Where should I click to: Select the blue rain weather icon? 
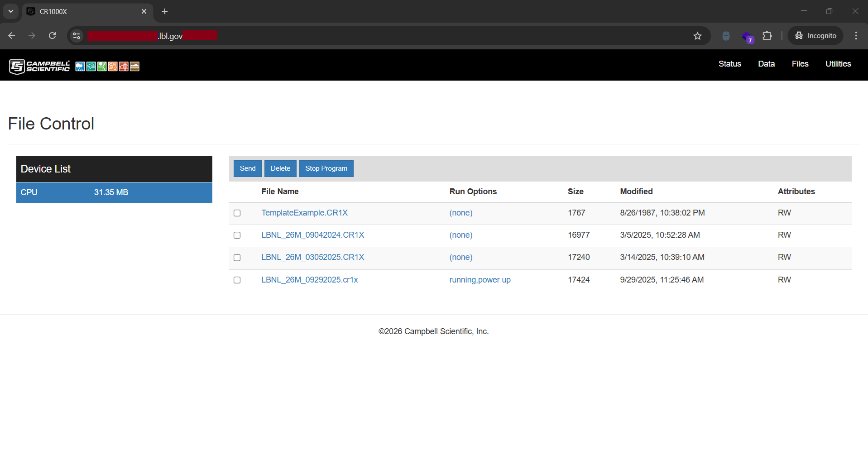pos(80,66)
